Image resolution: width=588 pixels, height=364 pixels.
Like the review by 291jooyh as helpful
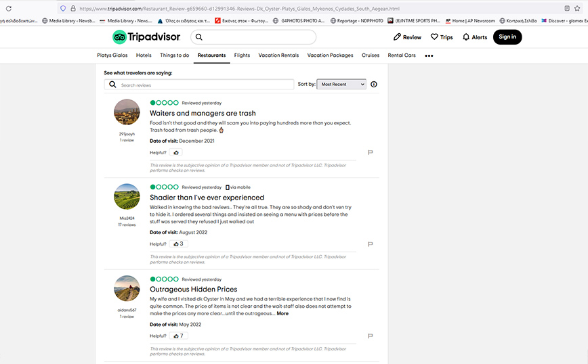tap(176, 153)
